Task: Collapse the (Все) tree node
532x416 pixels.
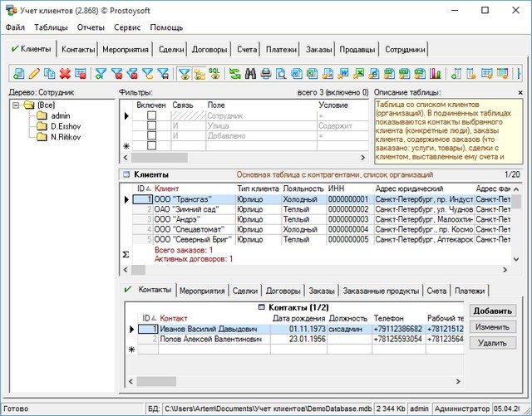Action: pyautogui.click(x=17, y=105)
